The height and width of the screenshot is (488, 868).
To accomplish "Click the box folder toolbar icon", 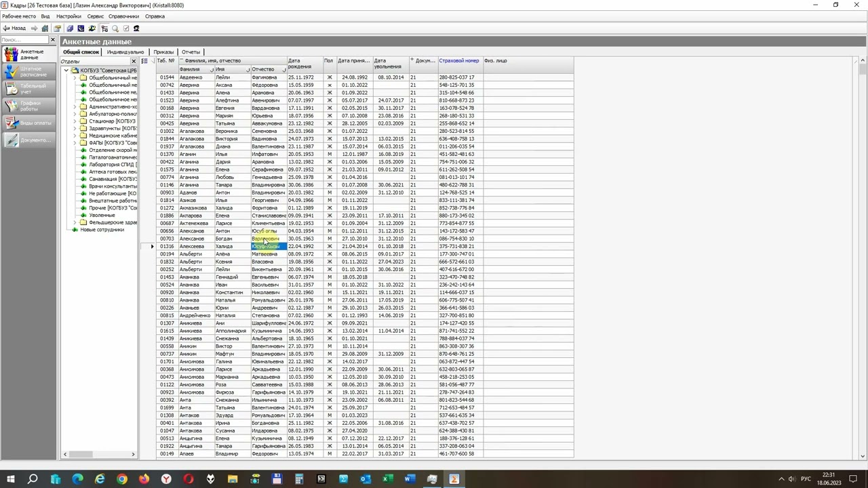I will coord(58,28).
